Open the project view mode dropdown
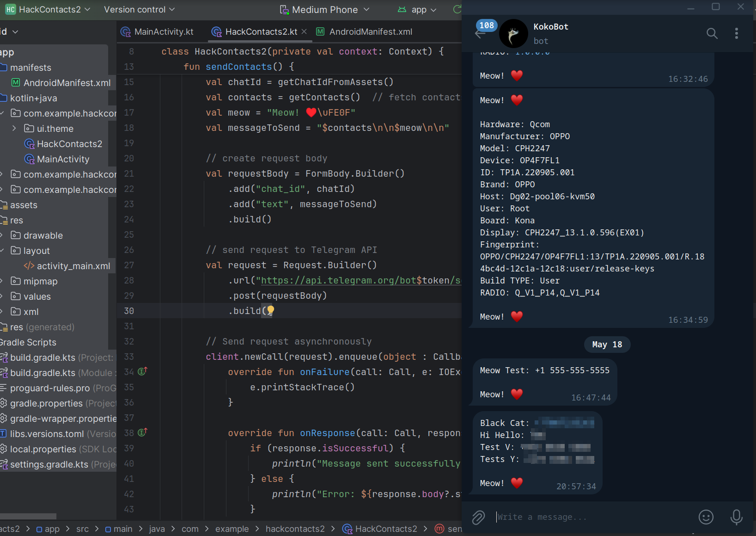 pyautogui.click(x=9, y=31)
